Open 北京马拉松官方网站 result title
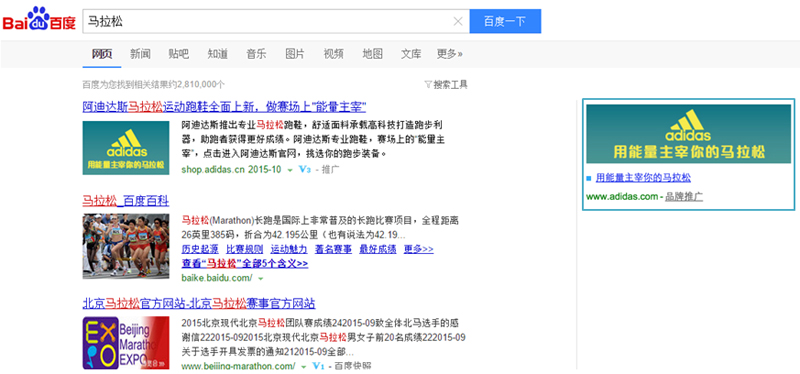This screenshot has height=374, width=800. 199,304
